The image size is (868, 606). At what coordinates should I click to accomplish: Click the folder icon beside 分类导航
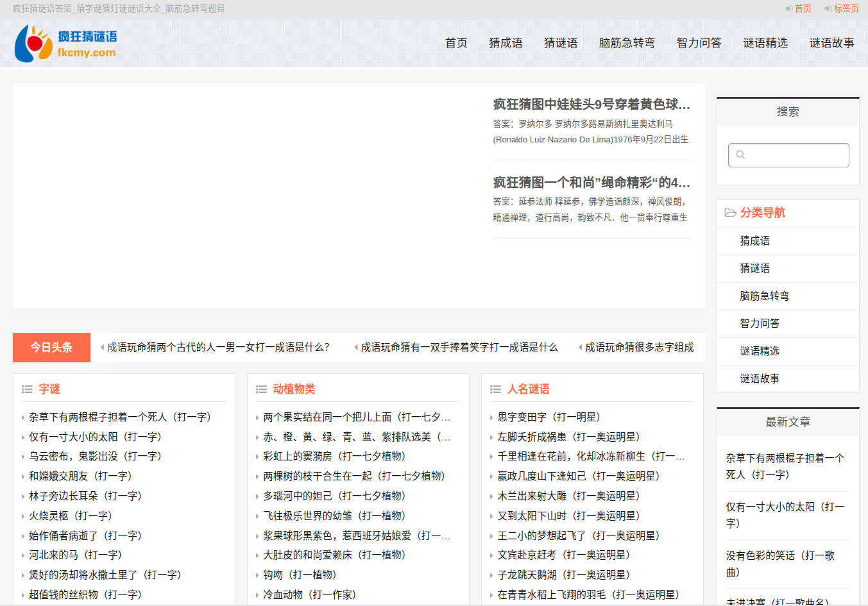[730, 213]
